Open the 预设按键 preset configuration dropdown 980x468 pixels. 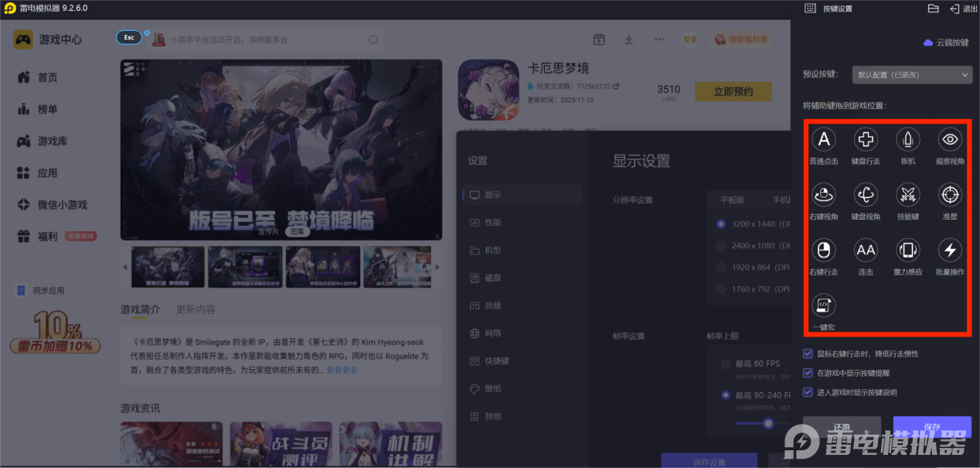[911, 75]
